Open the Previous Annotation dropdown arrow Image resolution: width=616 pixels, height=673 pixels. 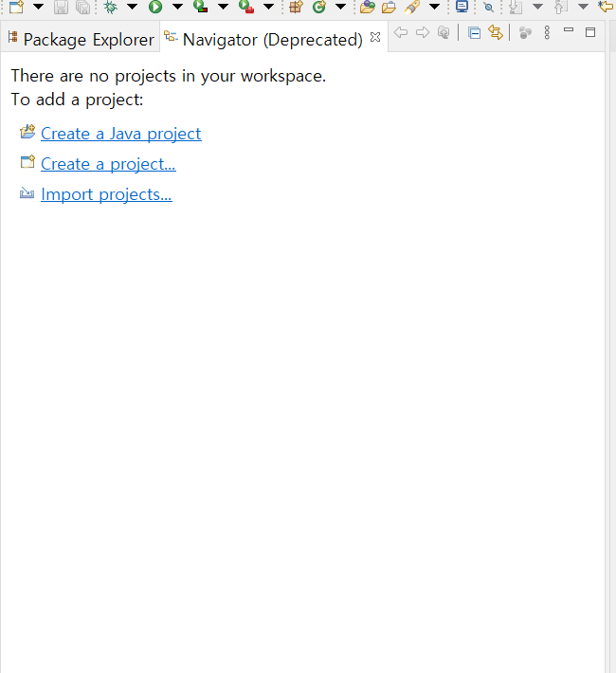(x=583, y=7)
